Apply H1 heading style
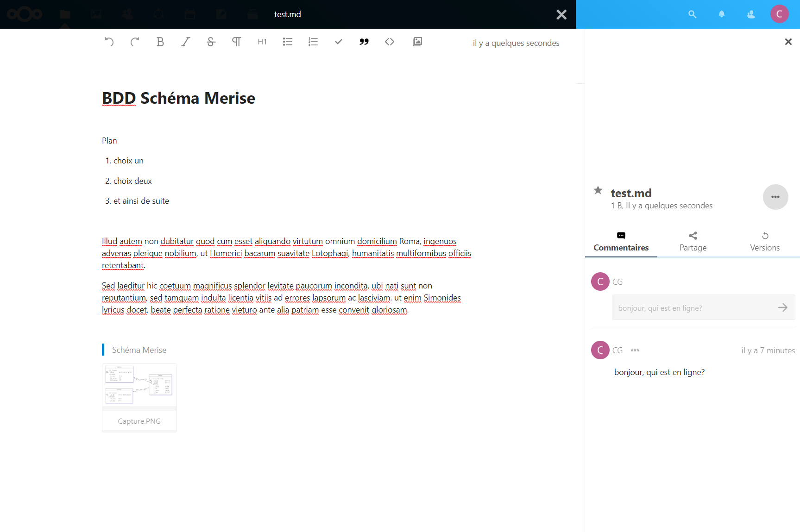Screen dimensions: 800x532 click(x=262, y=42)
